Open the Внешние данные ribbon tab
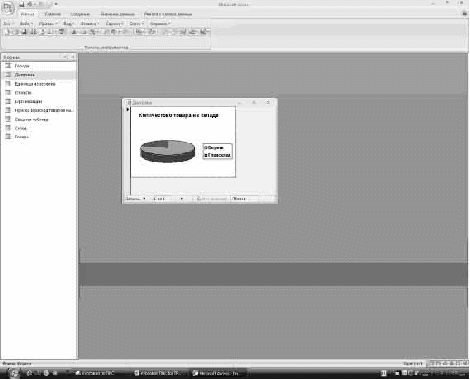This screenshot has width=470, height=380. coord(118,14)
